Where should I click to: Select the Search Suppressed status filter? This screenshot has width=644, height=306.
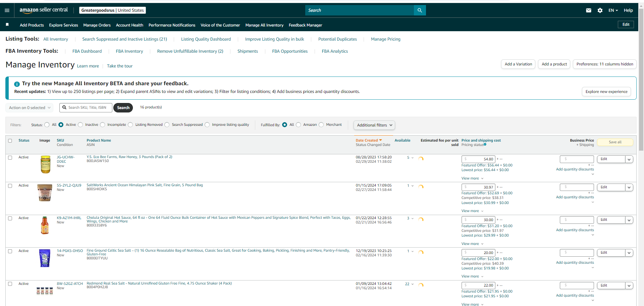pyautogui.click(x=167, y=125)
